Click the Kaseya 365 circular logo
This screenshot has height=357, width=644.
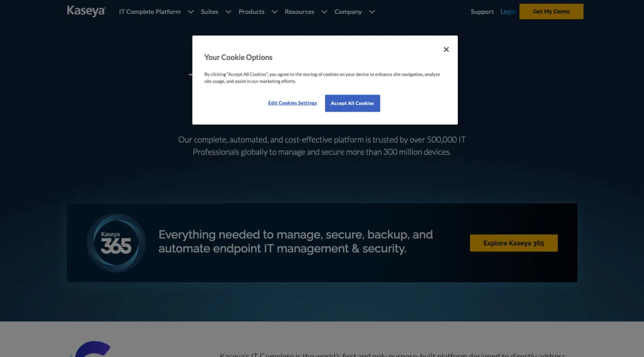pyautogui.click(x=116, y=243)
